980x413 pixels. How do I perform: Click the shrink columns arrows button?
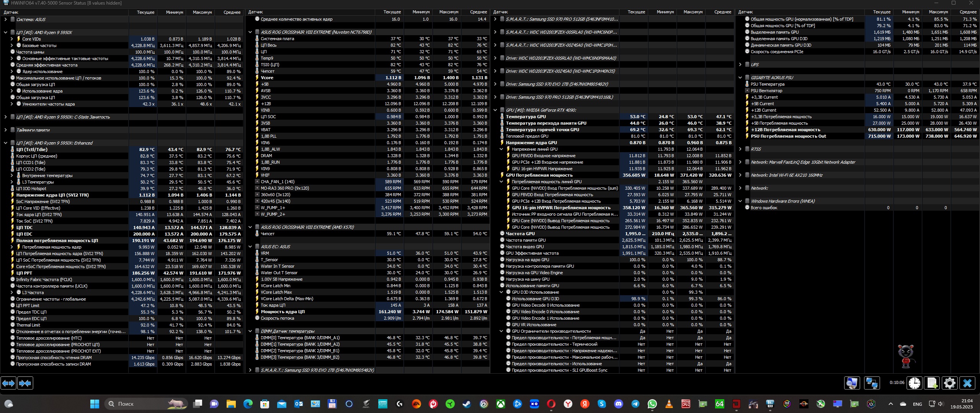[25, 383]
